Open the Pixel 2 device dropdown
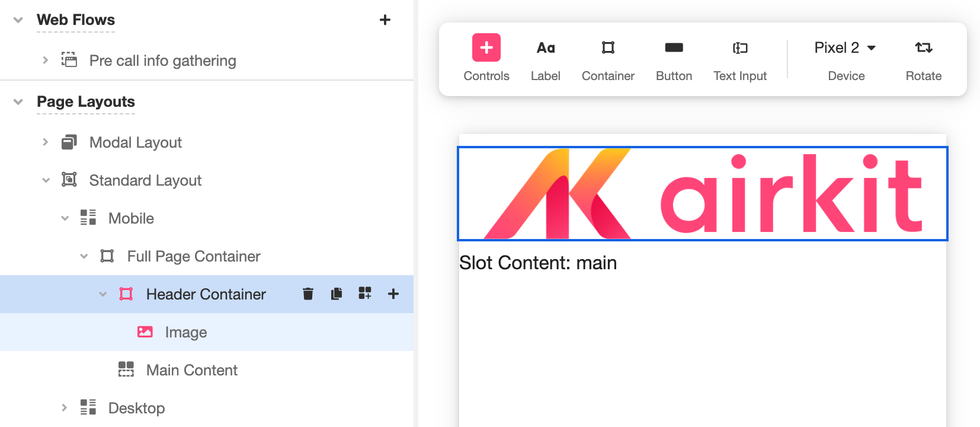This screenshot has width=980, height=427. (846, 47)
